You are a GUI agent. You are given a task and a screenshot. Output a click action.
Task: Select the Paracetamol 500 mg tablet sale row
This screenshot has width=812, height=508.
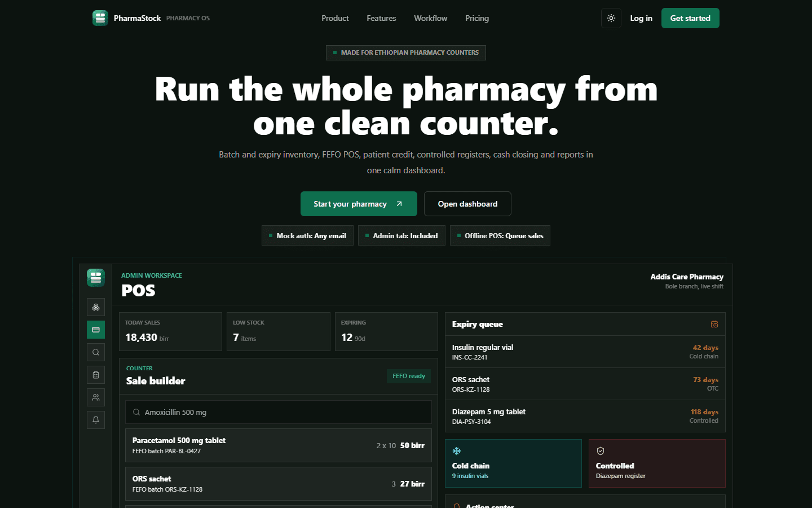click(x=279, y=445)
